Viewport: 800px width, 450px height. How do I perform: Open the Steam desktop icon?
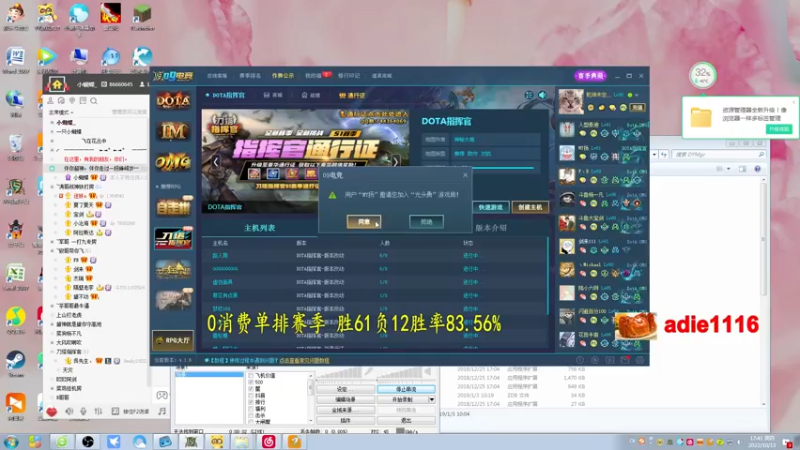(x=15, y=362)
